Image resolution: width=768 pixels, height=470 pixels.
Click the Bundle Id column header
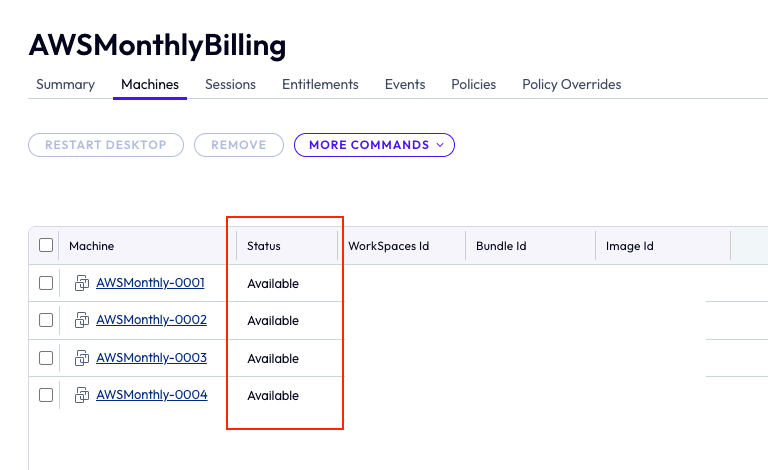501,246
